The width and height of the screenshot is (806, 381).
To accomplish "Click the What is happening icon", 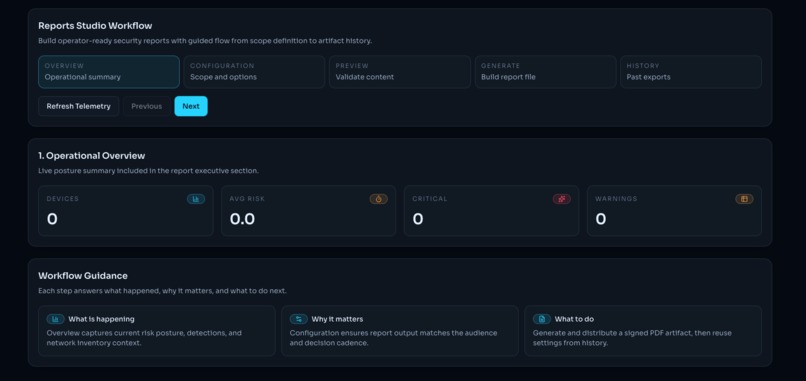I will point(56,319).
